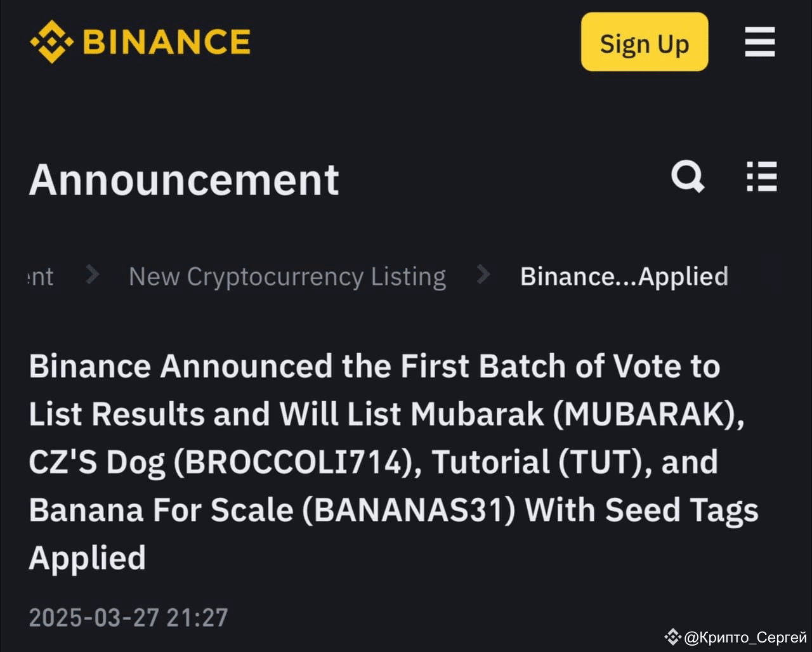Select the category list icon beside the search

[x=762, y=178]
